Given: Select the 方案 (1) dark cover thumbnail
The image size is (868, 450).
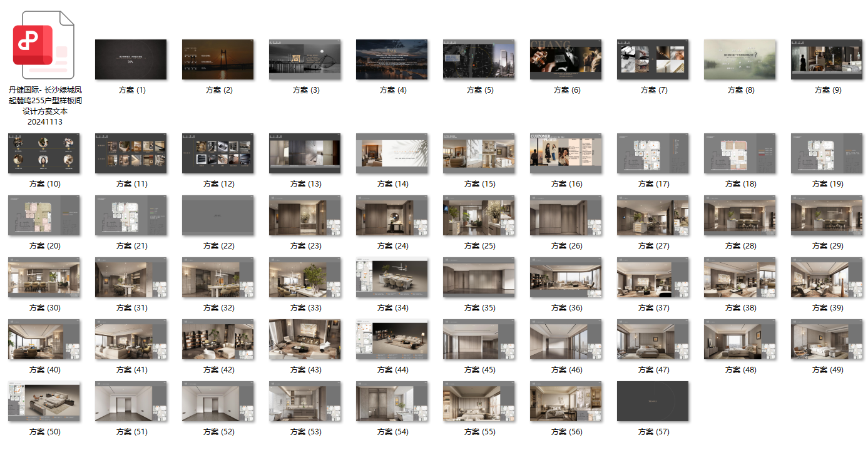Looking at the screenshot, I should click(x=131, y=59).
